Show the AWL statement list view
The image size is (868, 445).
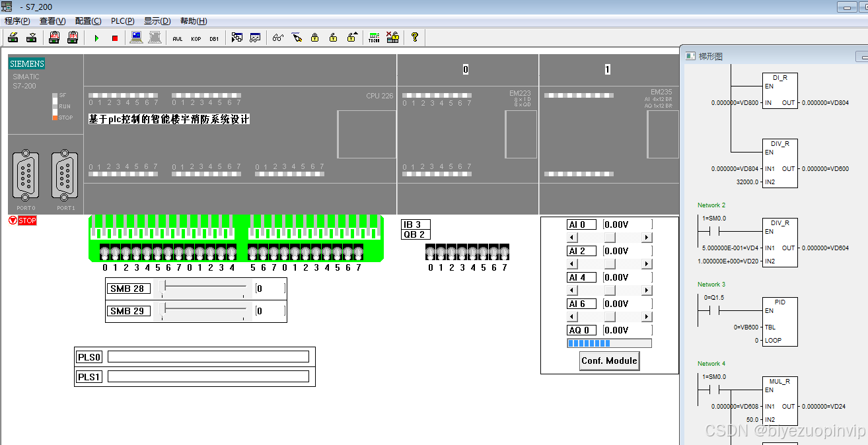point(178,38)
